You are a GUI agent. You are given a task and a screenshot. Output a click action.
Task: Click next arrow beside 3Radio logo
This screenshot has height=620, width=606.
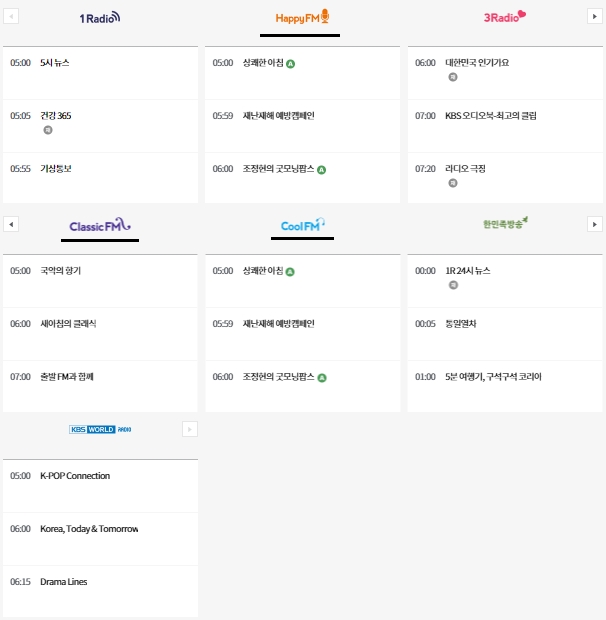(x=595, y=17)
